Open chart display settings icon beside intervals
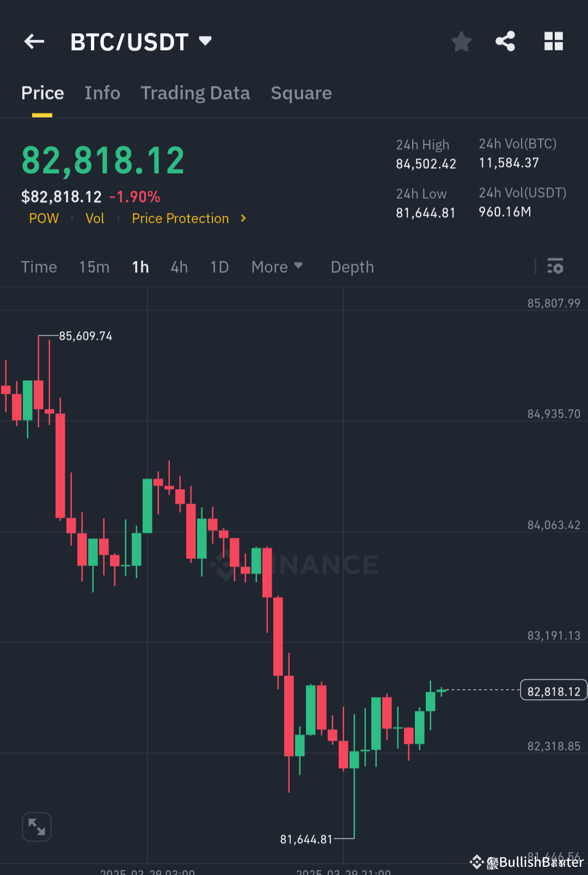Image resolution: width=588 pixels, height=875 pixels. 556,267
